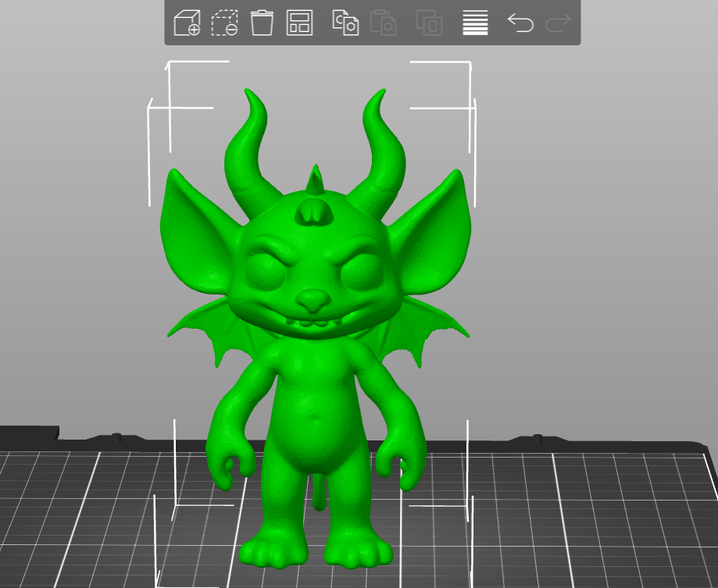Click the Add model cube icon

[187, 23]
